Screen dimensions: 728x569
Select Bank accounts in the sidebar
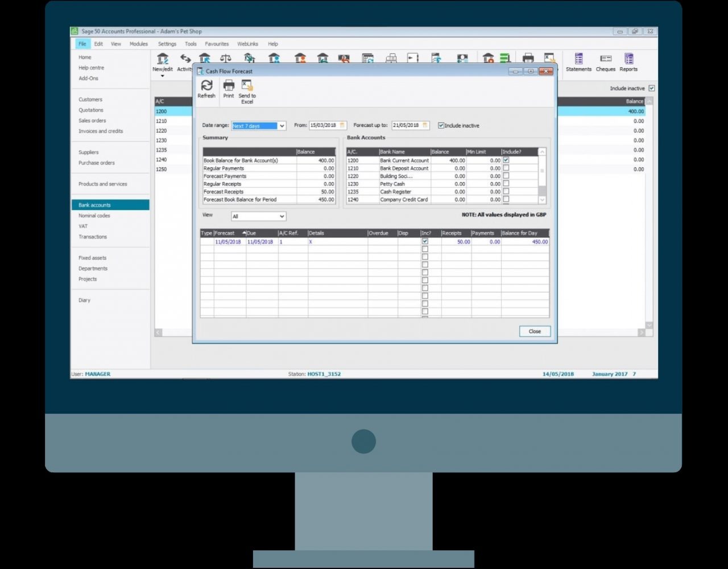pos(110,205)
